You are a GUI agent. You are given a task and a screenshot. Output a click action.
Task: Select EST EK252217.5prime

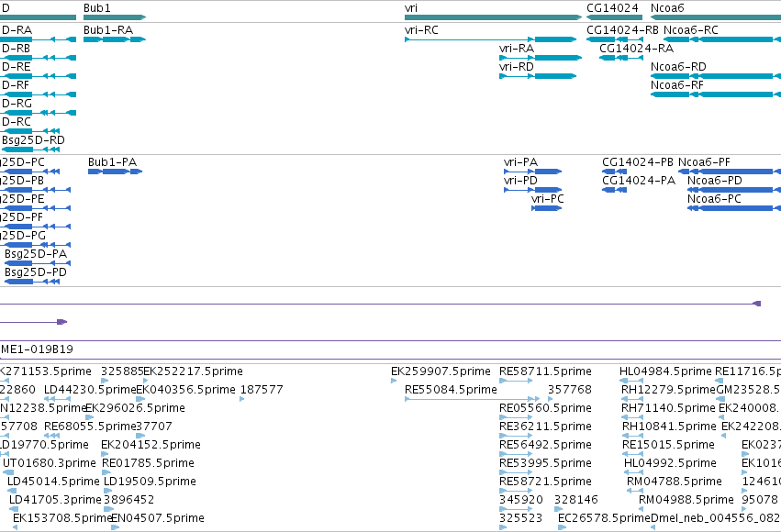tap(194, 371)
